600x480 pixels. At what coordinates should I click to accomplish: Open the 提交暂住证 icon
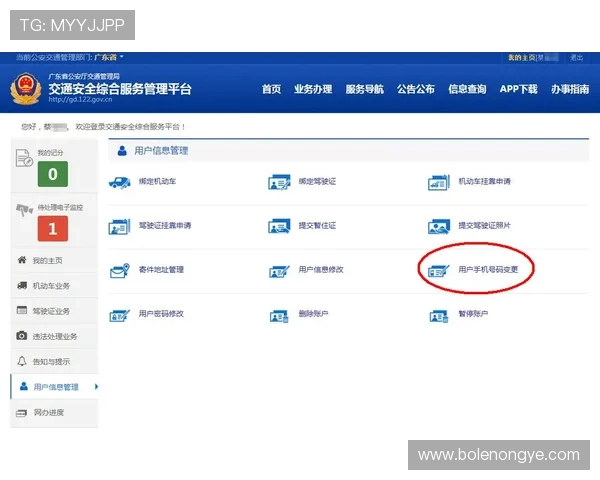point(279,226)
